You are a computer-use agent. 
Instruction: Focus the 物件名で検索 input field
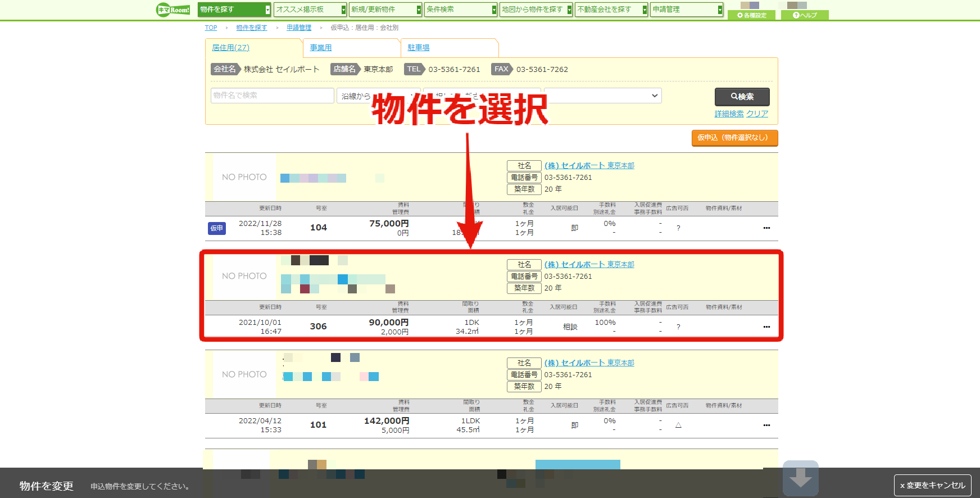(273, 96)
